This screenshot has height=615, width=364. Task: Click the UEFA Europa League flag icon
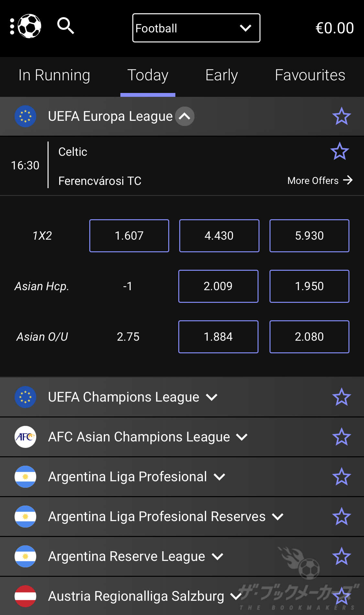[25, 116]
